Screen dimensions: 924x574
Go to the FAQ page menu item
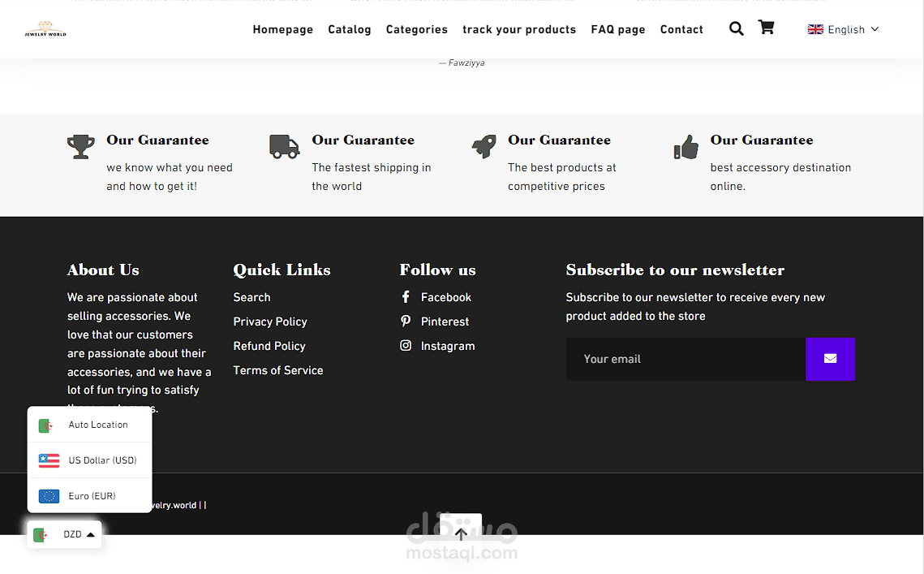point(618,29)
